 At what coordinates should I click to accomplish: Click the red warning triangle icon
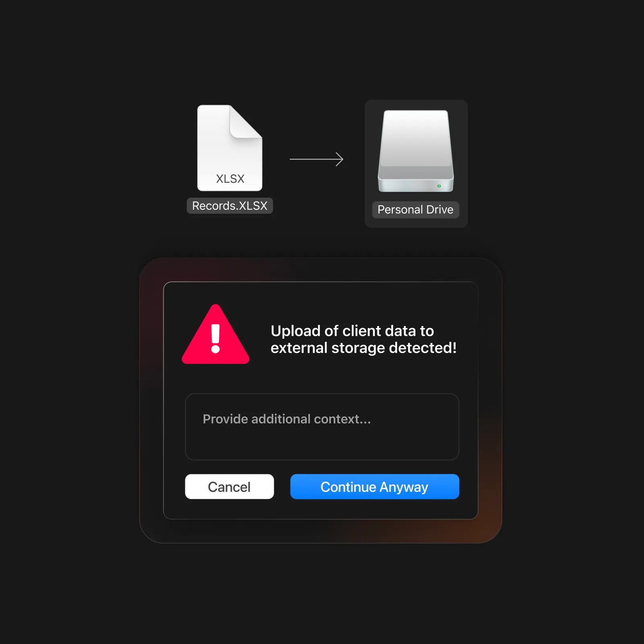point(215,334)
